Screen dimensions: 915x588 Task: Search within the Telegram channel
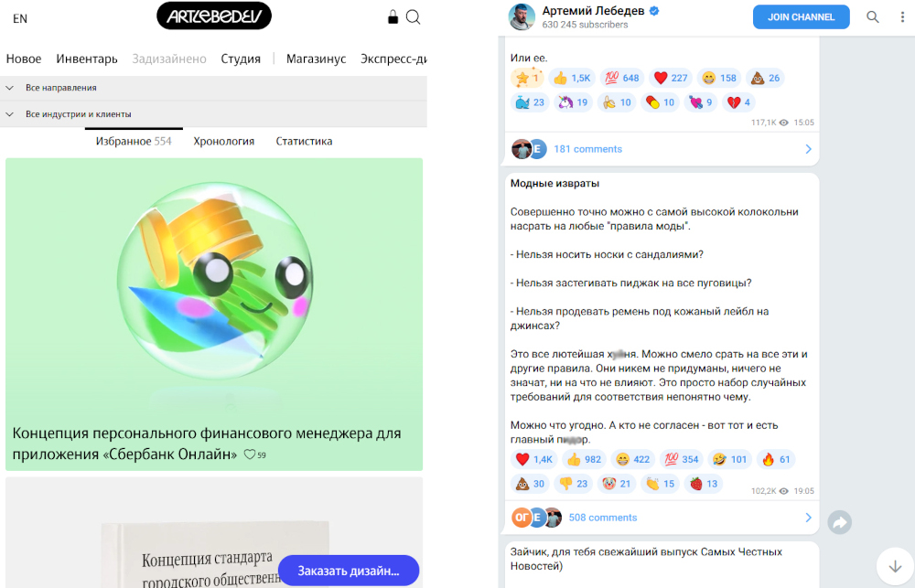[x=872, y=16]
